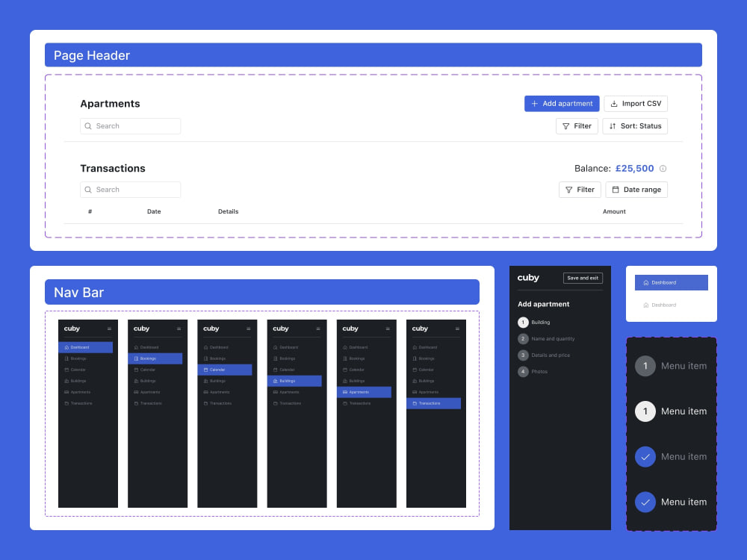Click the hamburger icon in the Dashboard-highlighted nav bar
The image size is (747, 560).
tap(109, 329)
